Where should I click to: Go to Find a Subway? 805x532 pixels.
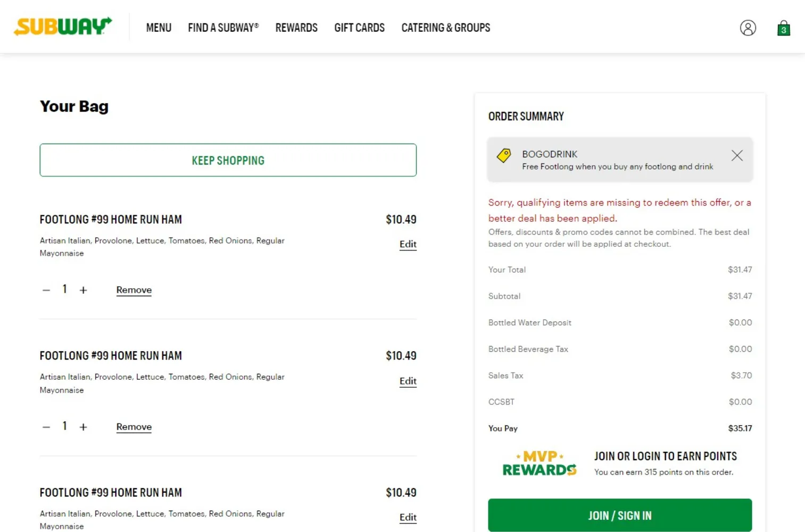223,28
